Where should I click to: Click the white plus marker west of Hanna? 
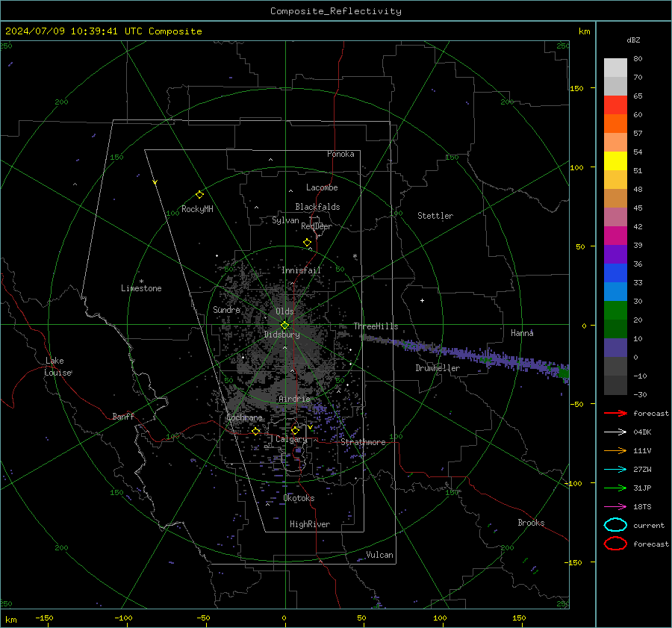point(422,300)
